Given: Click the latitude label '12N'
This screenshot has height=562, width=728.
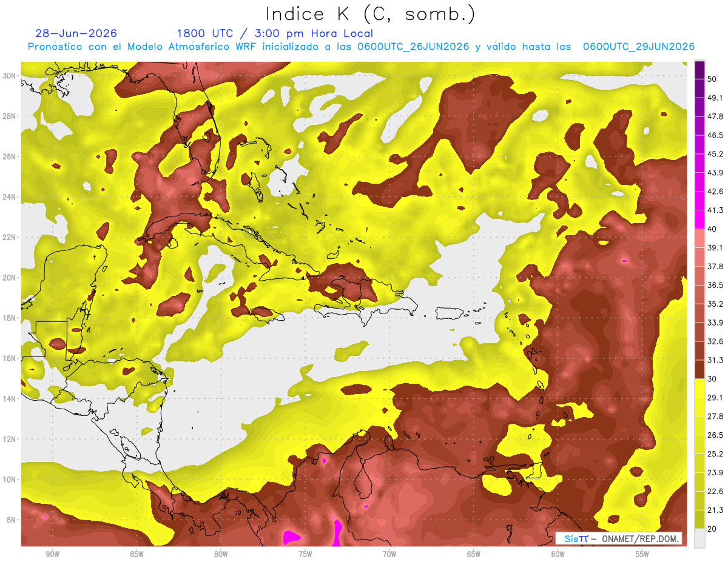Looking at the screenshot, I should tap(9, 439).
